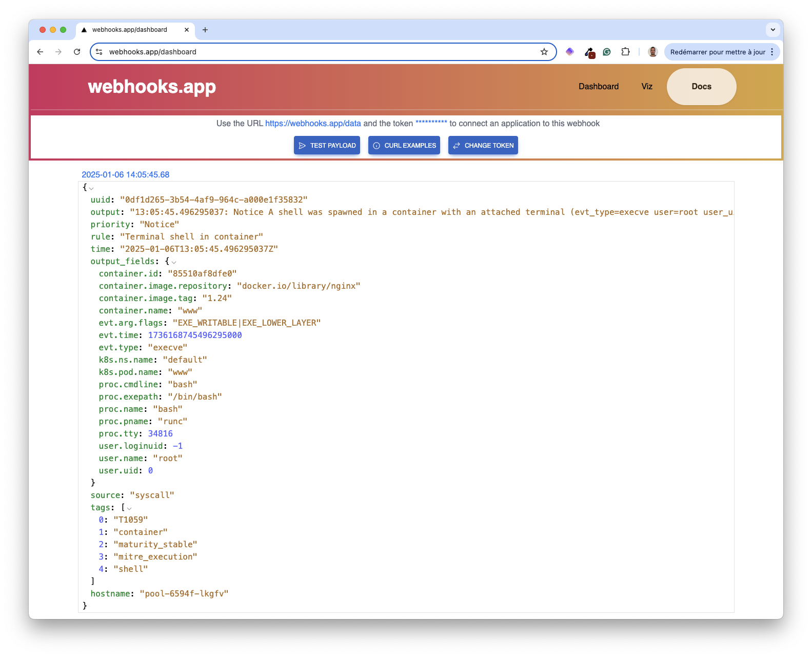Open the Chrome profile avatar
This screenshot has height=657, width=812.
click(x=652, y=52)
